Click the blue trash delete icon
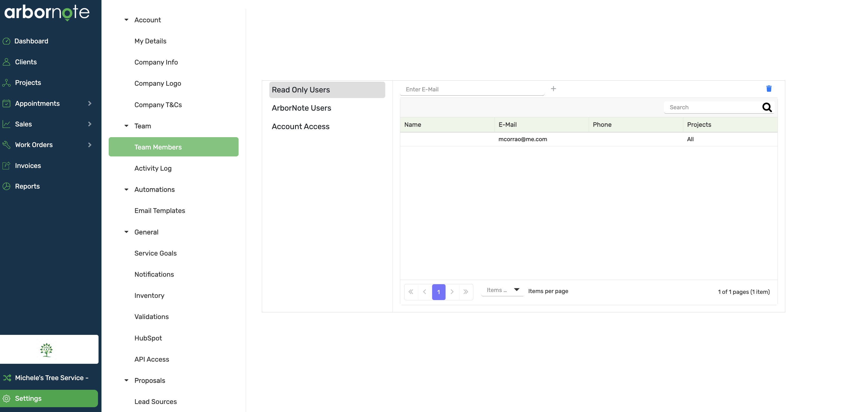The image size is (868, 412). (769, 89)
